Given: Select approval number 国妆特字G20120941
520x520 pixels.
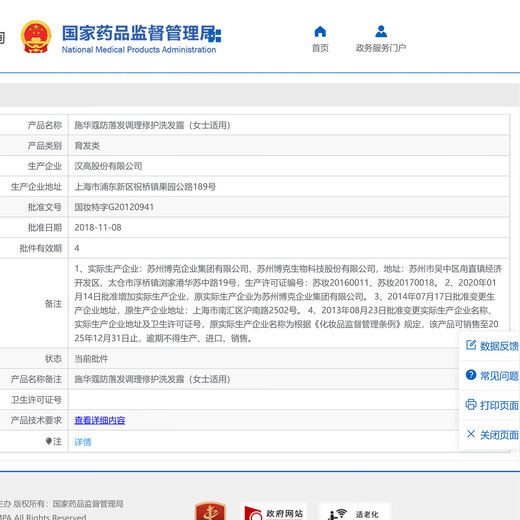Looking at the screenshot, I should pyautogui.click(x=114, y=207).
